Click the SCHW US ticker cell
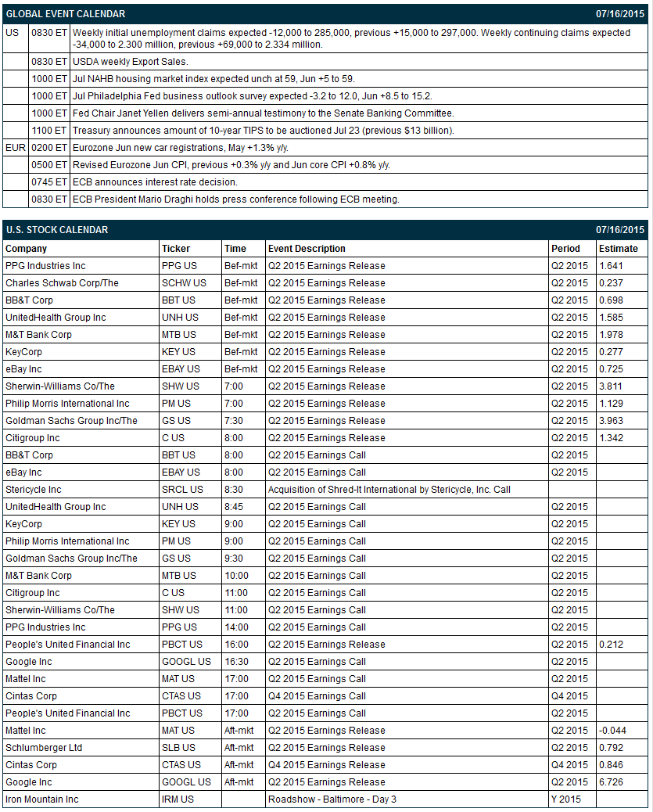This screenshot has height=812, width=653. (184, 282)
